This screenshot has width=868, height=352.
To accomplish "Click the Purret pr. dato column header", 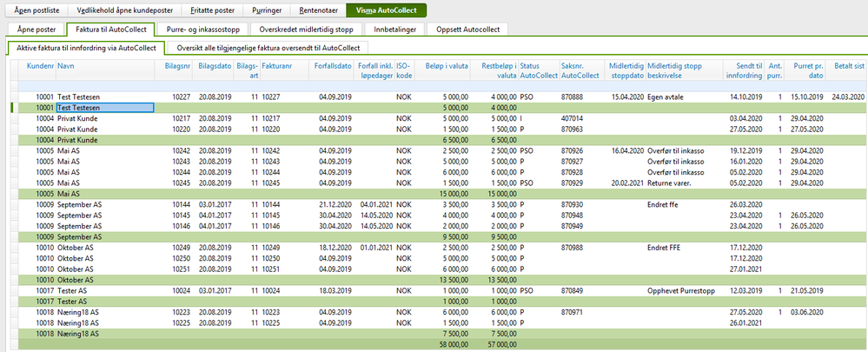I will [805, 70].
